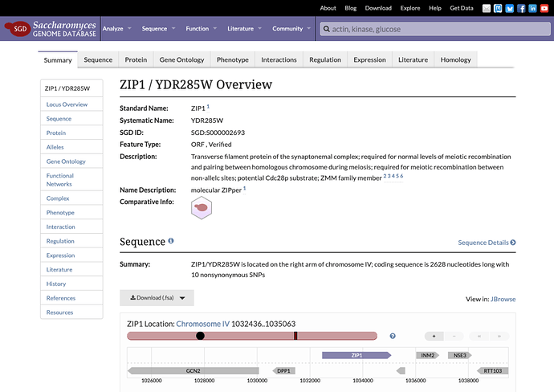This screenshot has width=554, height=392.
Task: Open the Help link in top bar
Action: coord(435,8)
